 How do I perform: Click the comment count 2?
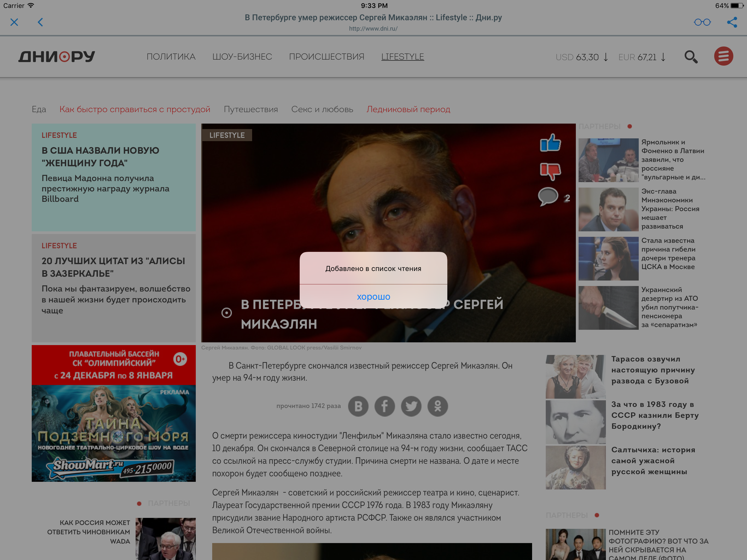click(x=567, y=198)
